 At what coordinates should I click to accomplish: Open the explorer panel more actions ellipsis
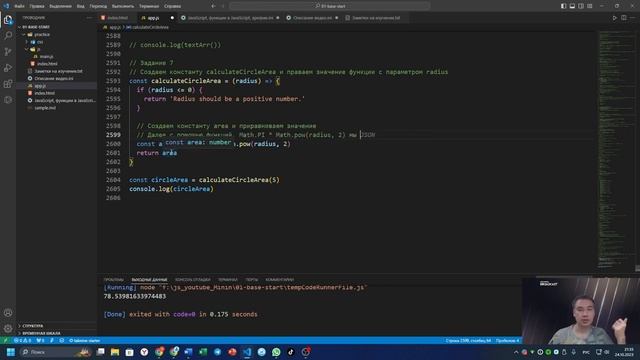tap(89, 18)
